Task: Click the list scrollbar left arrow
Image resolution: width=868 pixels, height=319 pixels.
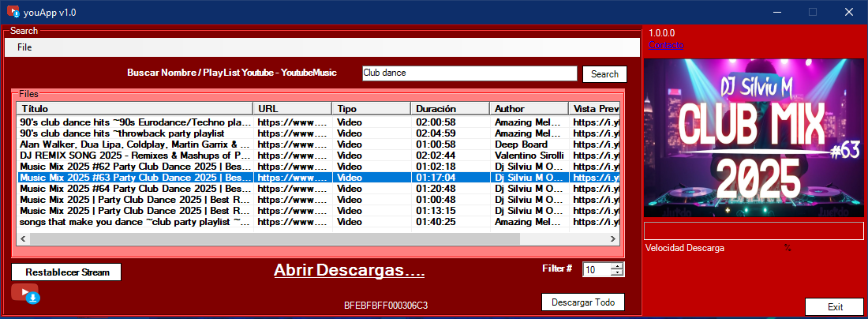Action: 23,238
